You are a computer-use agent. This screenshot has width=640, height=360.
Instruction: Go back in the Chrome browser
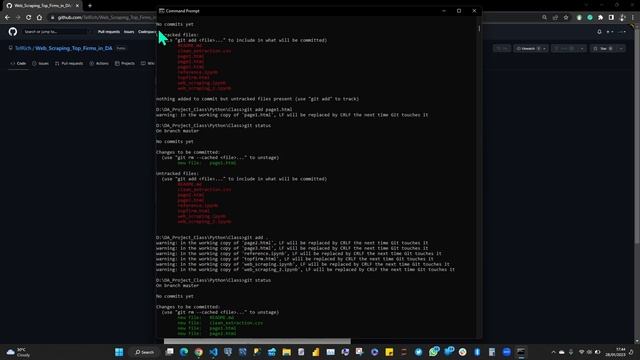7,18
